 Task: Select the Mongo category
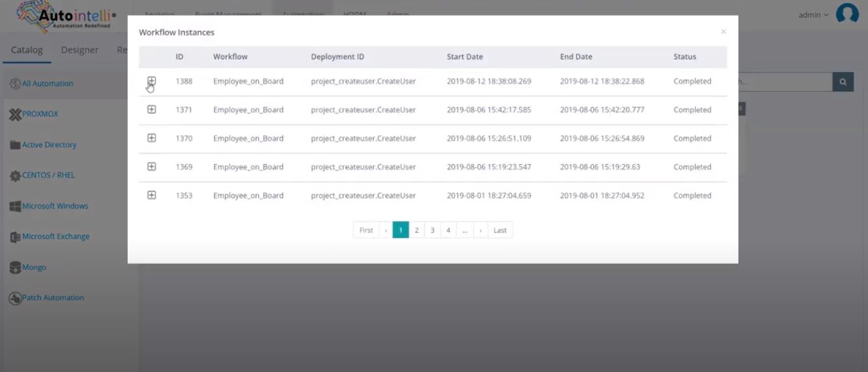(34, 267)
